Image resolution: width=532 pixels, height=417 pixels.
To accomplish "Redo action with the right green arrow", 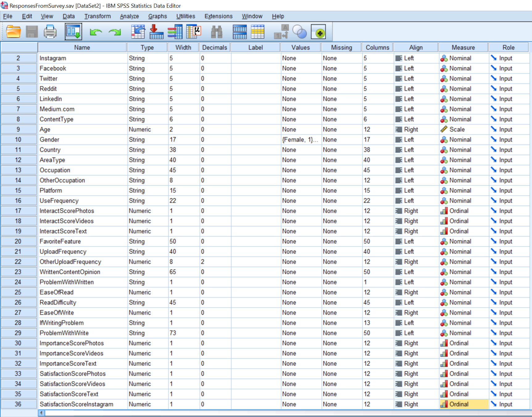I will tap(114, 32).
